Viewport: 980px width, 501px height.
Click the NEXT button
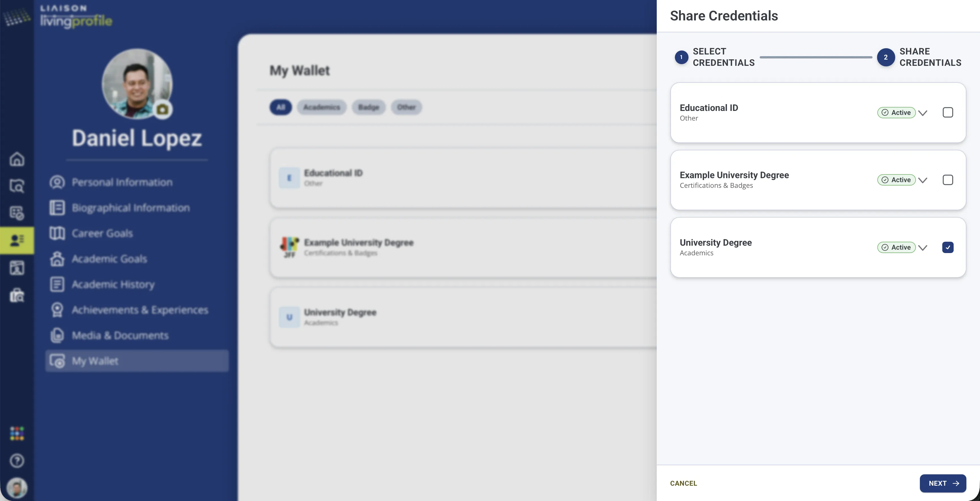(x=943, y=483)
